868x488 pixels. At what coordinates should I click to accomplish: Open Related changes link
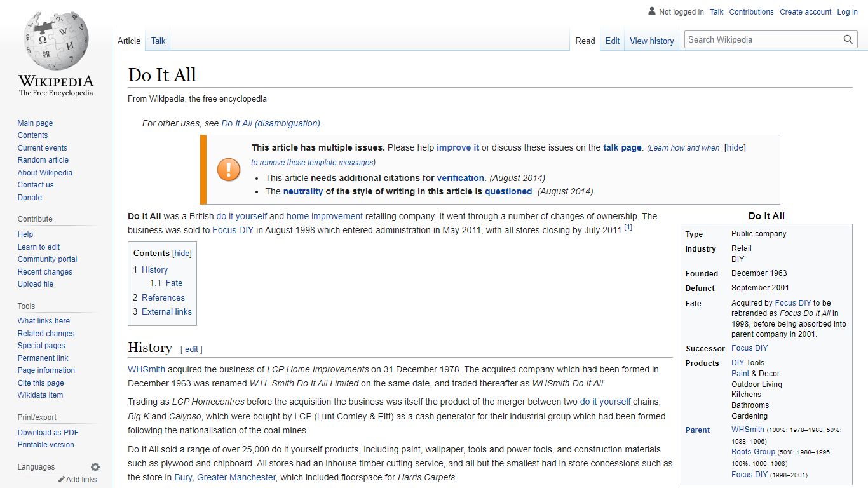click(46, 334)
